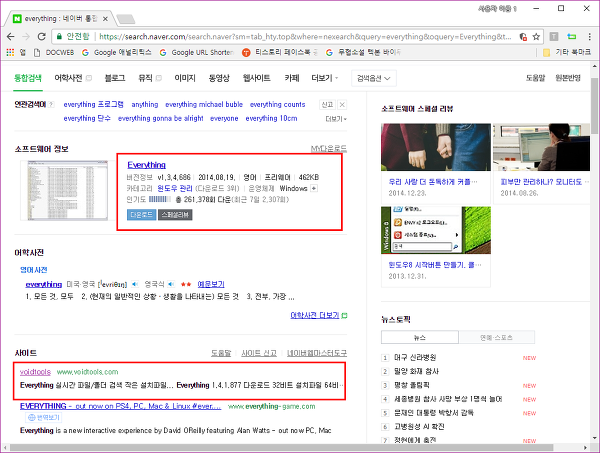Open the Chrome three-dot menu
Screen dimensions: 600x453
(589, 37)
